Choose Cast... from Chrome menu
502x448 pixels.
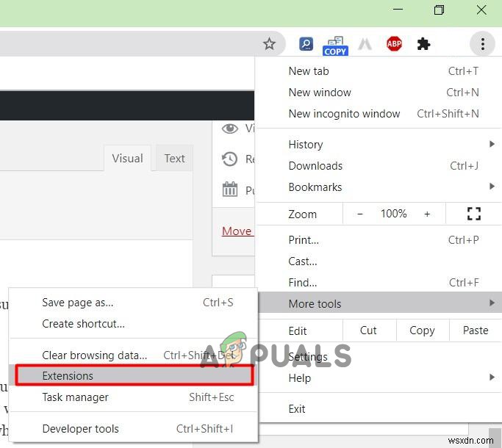(x=379, y=261)
